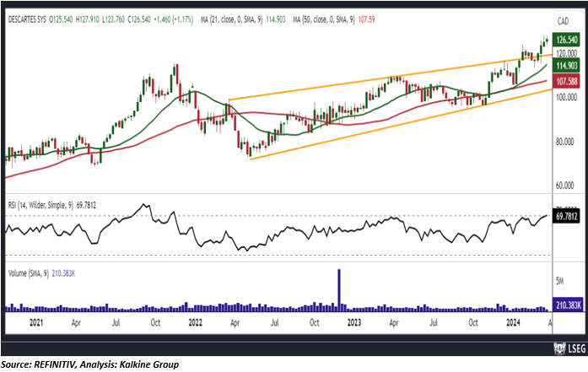The width and height of the screenshot is (588, 372).
Task: Click the 5M volume axis label
Action: (x=560, y=281)
